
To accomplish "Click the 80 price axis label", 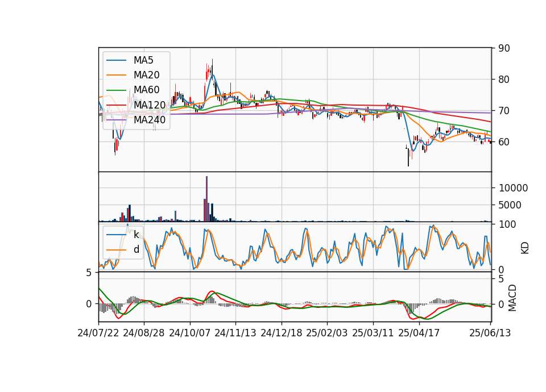I will [504, 80].
